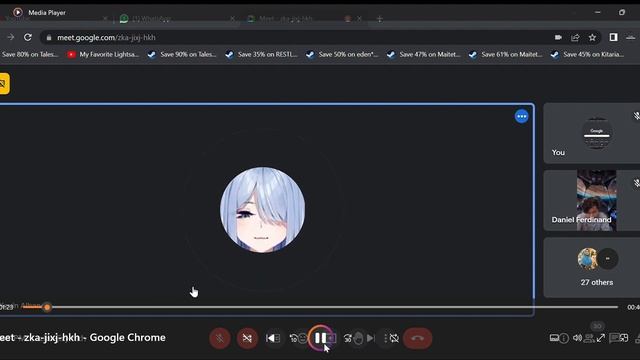The height and width of the screenshot is (360, 640).
Task: Open the blue three-dot menu on main tile
Action: click(521, 116)
